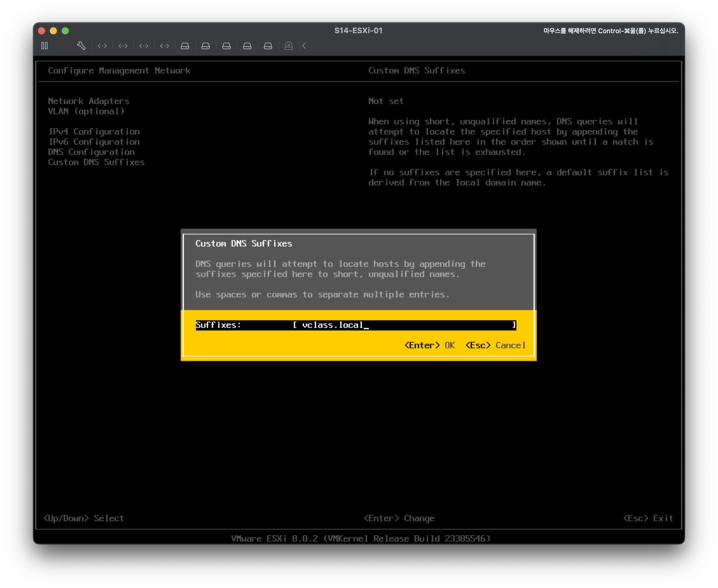This screenshot has width=718, height=588.
Task: Click <Enter> OK in the dialog
Action: click(430, 345)
